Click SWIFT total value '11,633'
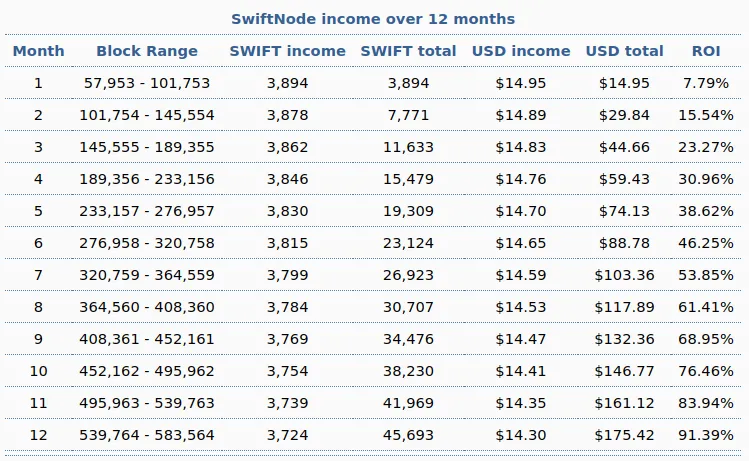749x461 pixels. [x=408, y=147]
